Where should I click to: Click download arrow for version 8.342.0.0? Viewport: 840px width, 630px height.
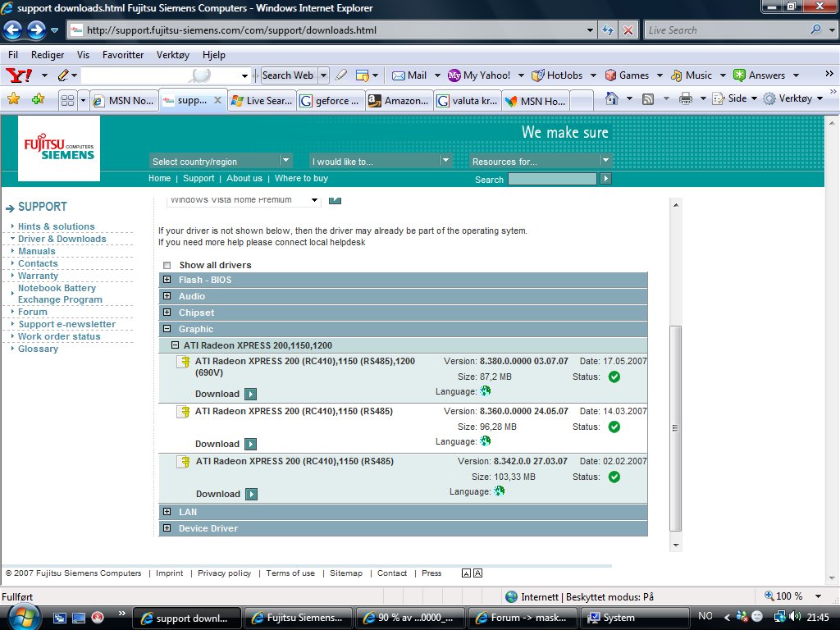tap(251, 494)
